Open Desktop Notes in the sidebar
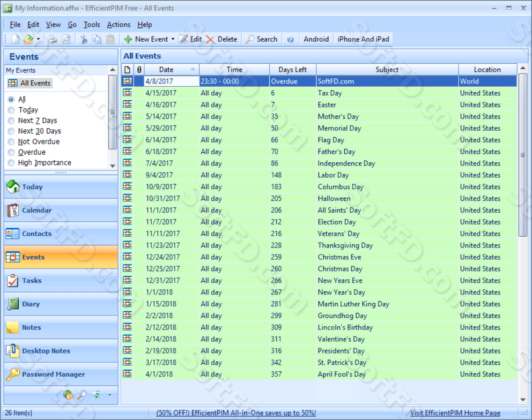This screenshot has height=420, width=532. click(x=61, y=351)
